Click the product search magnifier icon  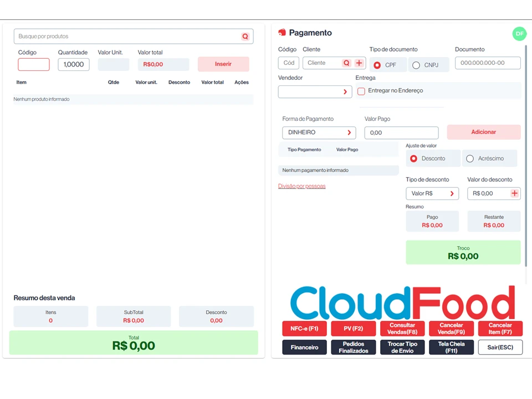point(245,37)
